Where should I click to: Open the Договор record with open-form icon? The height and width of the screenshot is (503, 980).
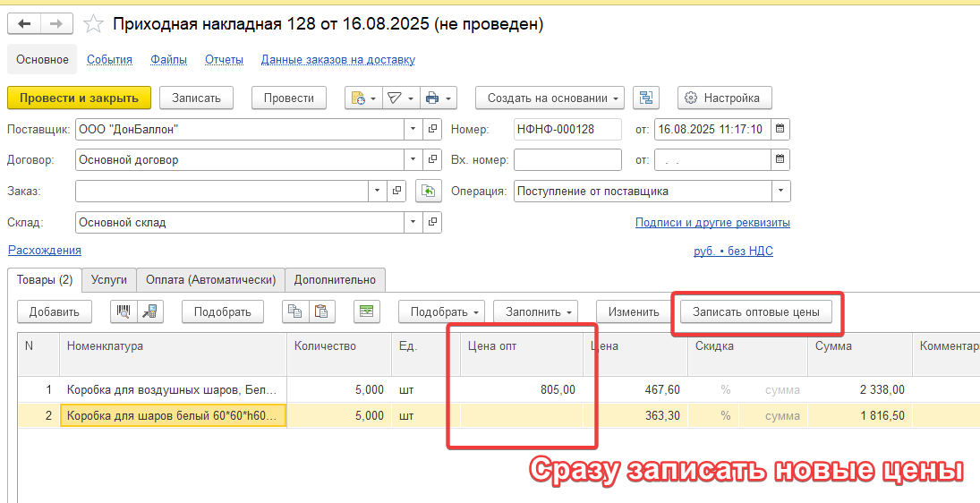[432, 159]
